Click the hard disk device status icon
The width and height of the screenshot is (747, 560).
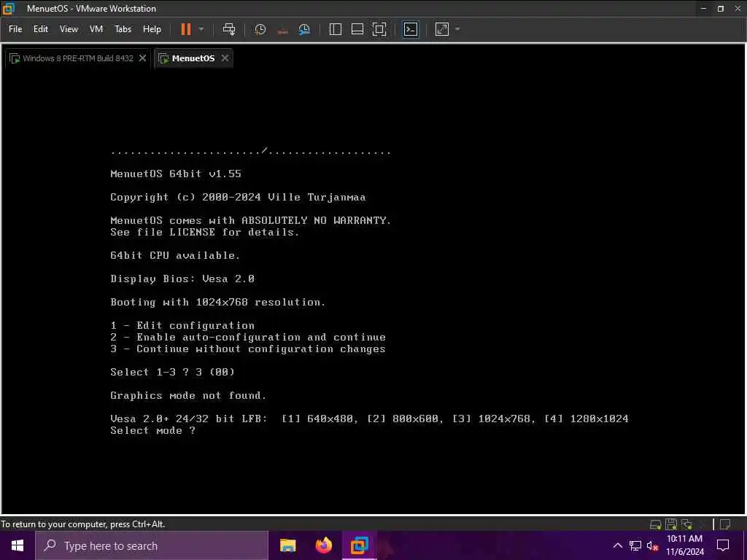656,524
